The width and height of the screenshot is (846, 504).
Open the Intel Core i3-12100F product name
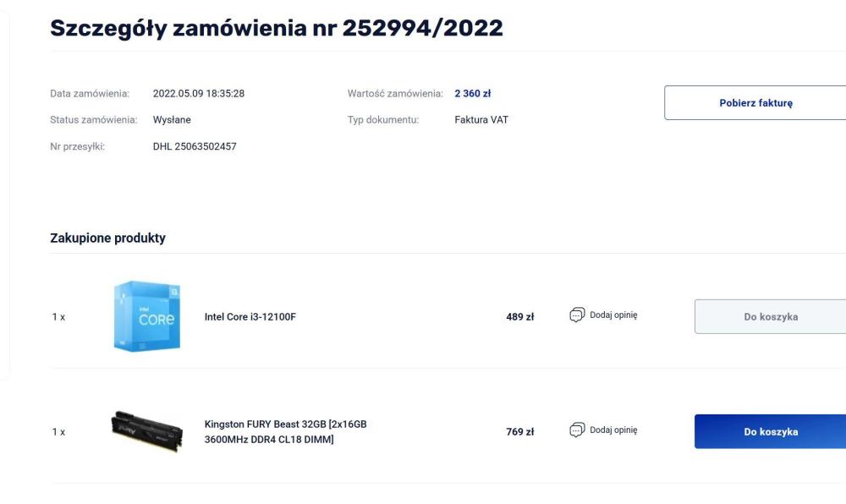(x=250, y=317)
